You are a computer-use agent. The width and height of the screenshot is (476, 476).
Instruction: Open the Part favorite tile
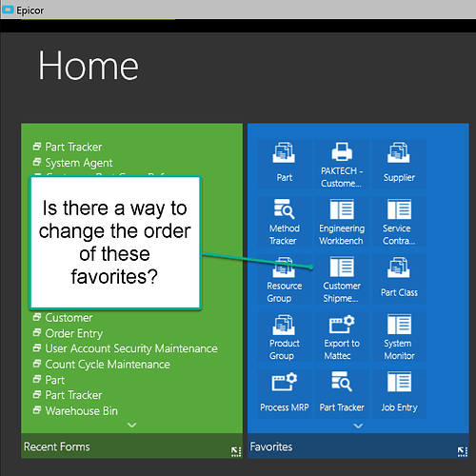click(285, 164)
